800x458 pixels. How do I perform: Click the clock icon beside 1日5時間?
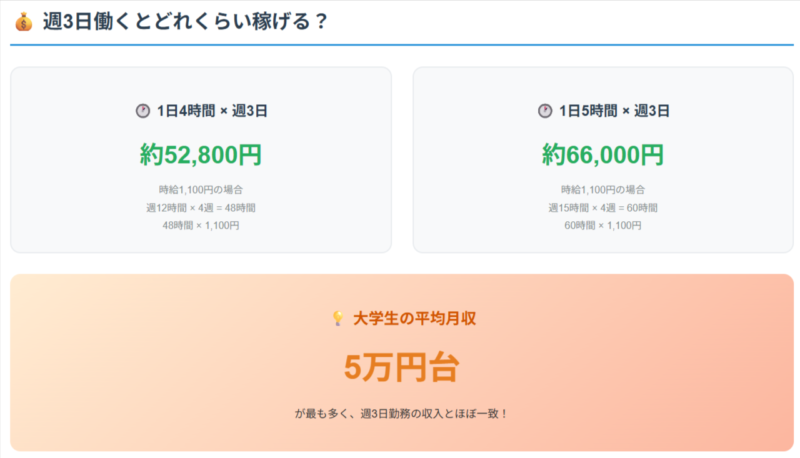pos(545,111)
